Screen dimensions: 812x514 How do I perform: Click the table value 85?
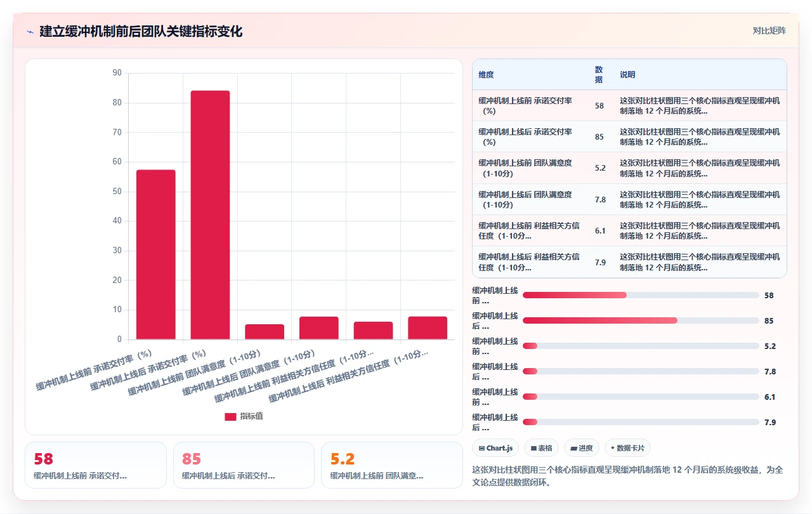click(599, 137)
